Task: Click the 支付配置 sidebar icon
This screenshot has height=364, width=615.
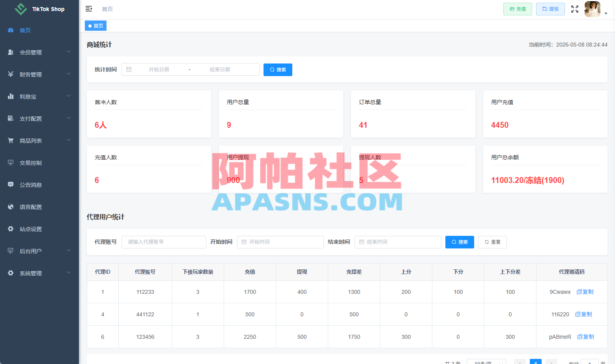Action: point(11,118)
